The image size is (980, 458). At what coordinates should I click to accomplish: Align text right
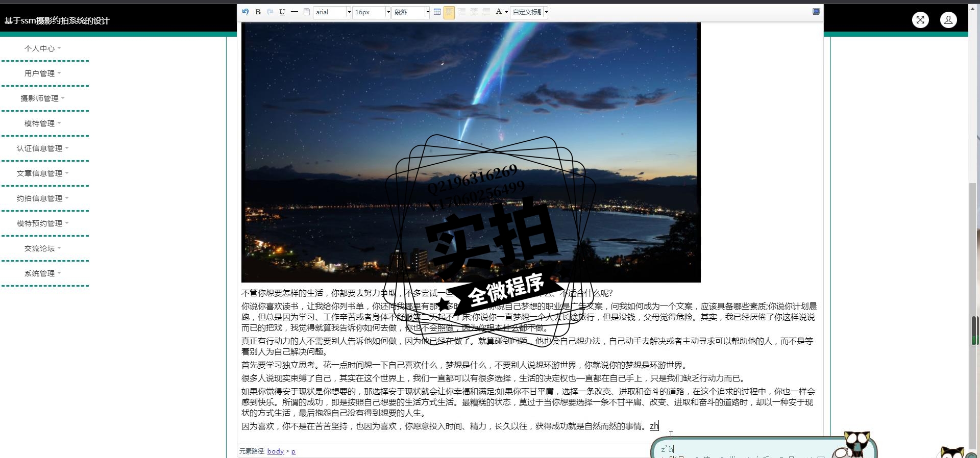461,12
